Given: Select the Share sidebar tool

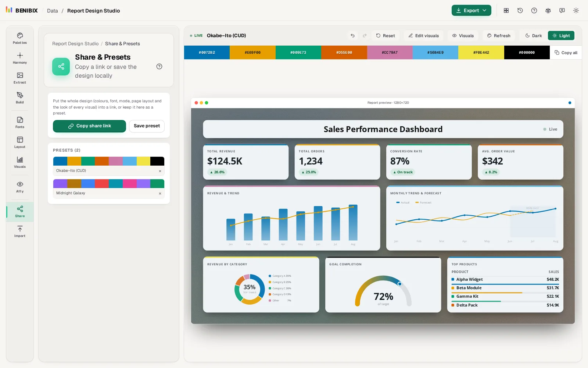Looking at the screenshot, I should tap(20, 212).
